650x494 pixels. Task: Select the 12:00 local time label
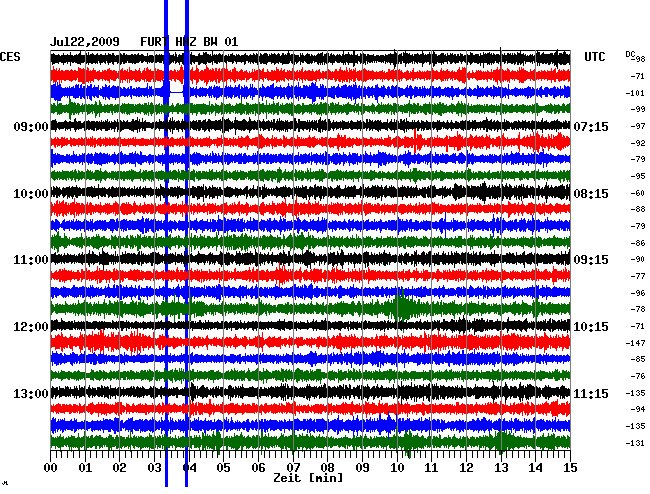(x=31, y=327)
